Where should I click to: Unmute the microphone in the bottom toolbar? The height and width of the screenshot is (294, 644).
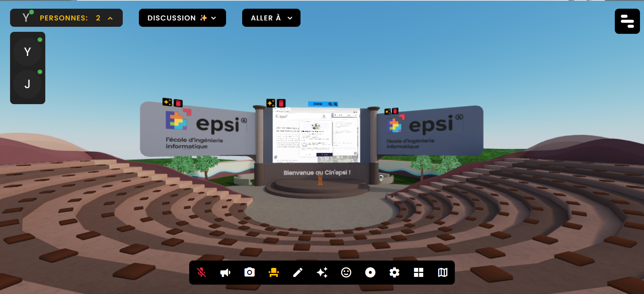click(201, 273)
